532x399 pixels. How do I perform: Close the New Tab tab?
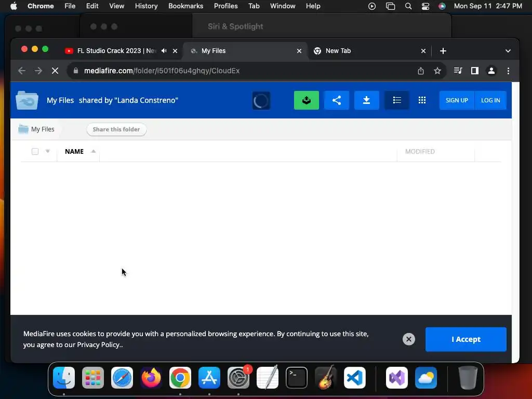pyautogui.click(x=423, y=51)
